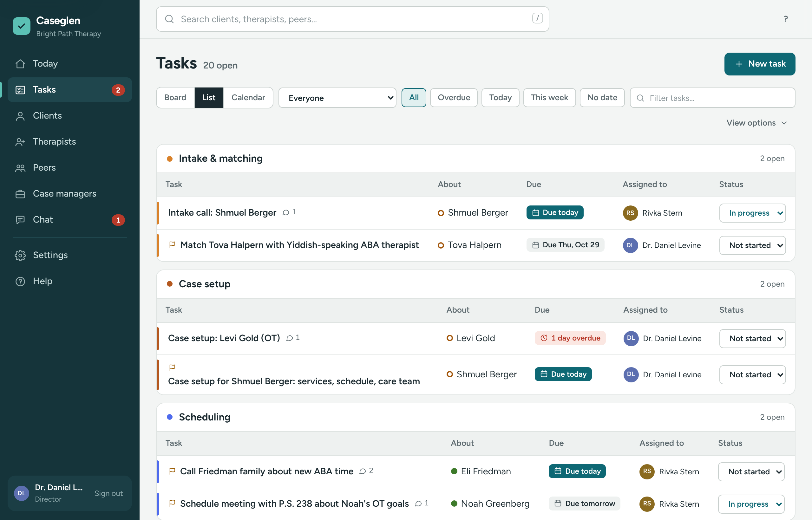Open task Intake call: Shmuel Berger

(222, 213)
